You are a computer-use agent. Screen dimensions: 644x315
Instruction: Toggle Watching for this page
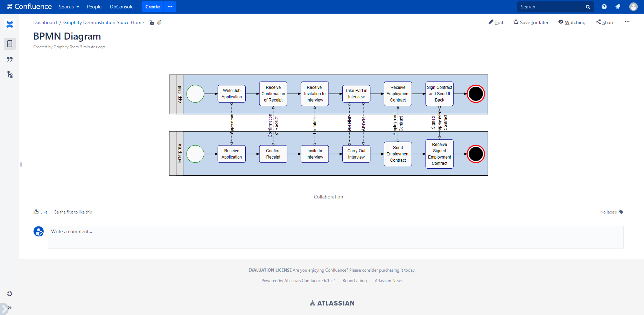point(572,22)
